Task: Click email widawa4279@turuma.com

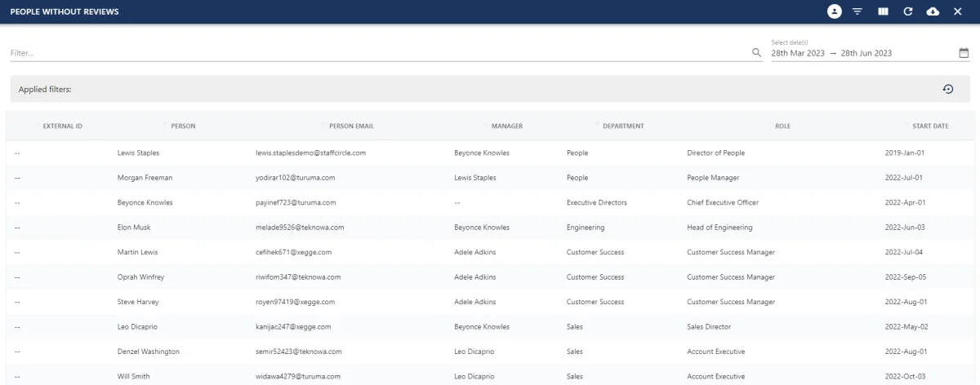Action: (296, 377)
